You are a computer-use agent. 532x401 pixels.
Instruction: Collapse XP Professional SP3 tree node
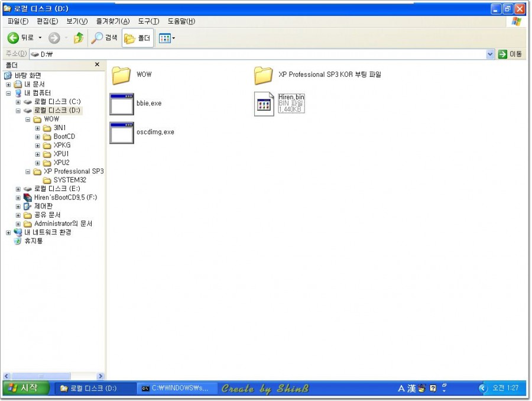[x=28, y=172]
